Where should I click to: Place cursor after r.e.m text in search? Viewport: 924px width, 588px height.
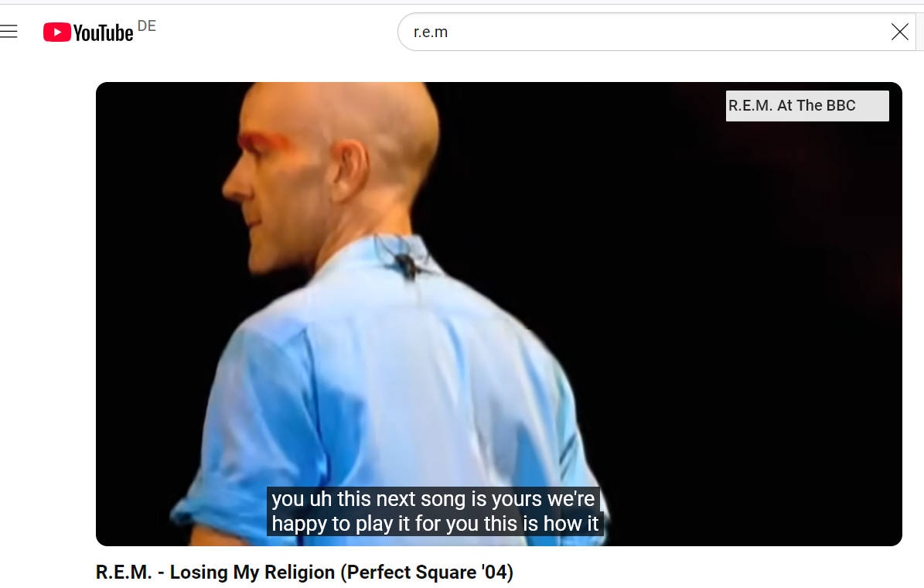(x=449, y=32)
